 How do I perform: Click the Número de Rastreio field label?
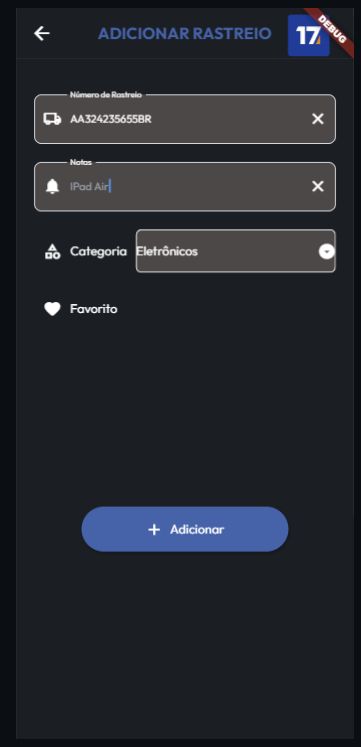point(106,95)
